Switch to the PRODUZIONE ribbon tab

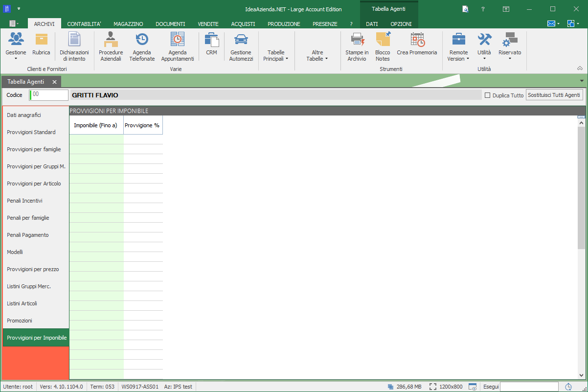click(284, 23)
